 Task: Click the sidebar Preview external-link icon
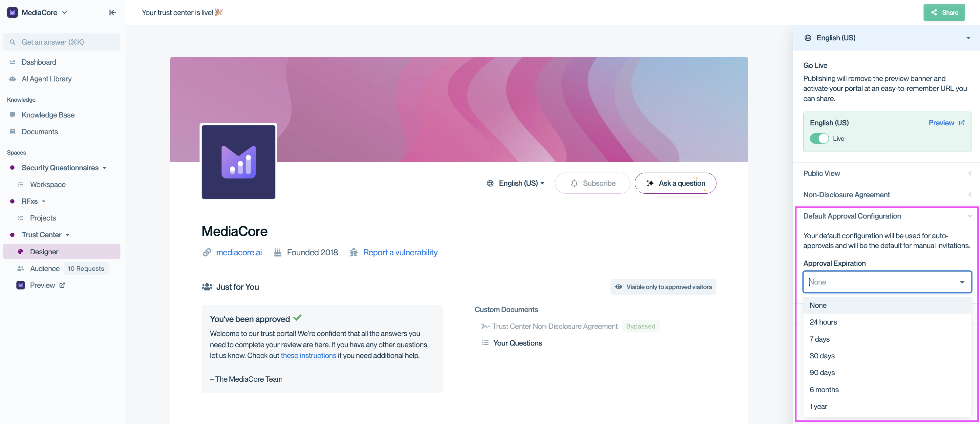[62, 285]
